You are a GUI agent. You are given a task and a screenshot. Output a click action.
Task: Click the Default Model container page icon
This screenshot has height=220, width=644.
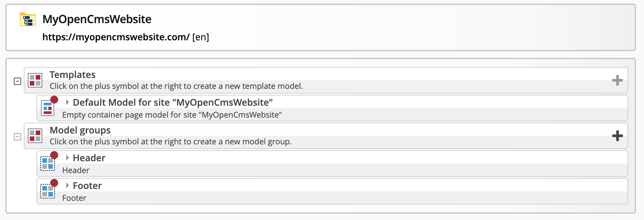point(48,108)
